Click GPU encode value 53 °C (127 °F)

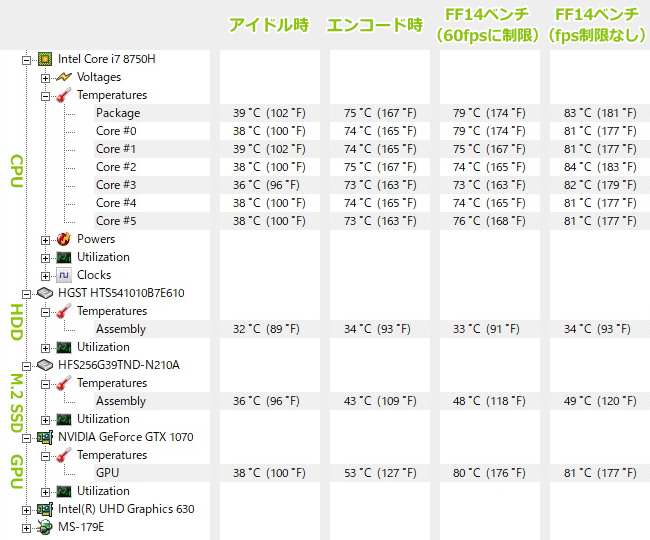(x=380, y=473)
